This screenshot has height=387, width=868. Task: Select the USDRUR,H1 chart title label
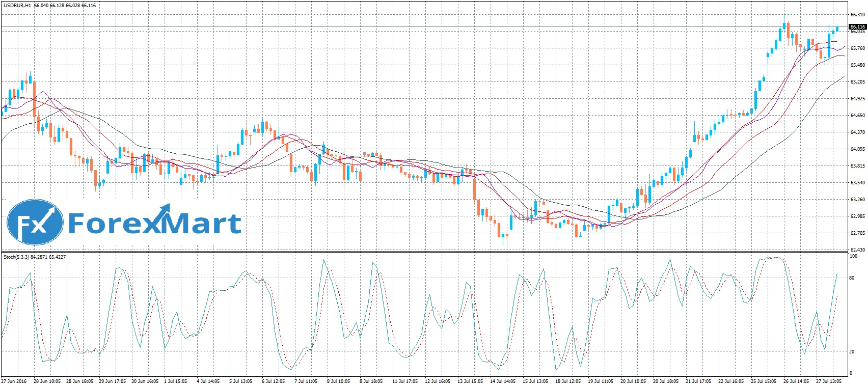point(17,6)
